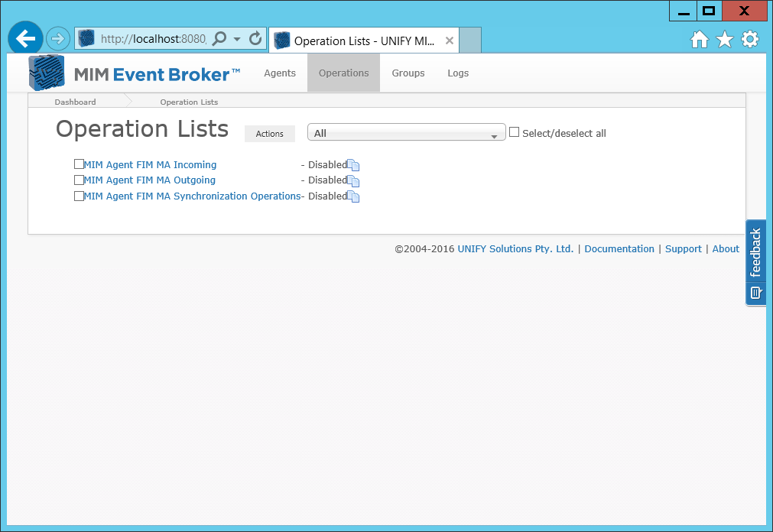Click the MIM Event Broker cube logo
The image size is (773, 532).
[x=47, y=73]
